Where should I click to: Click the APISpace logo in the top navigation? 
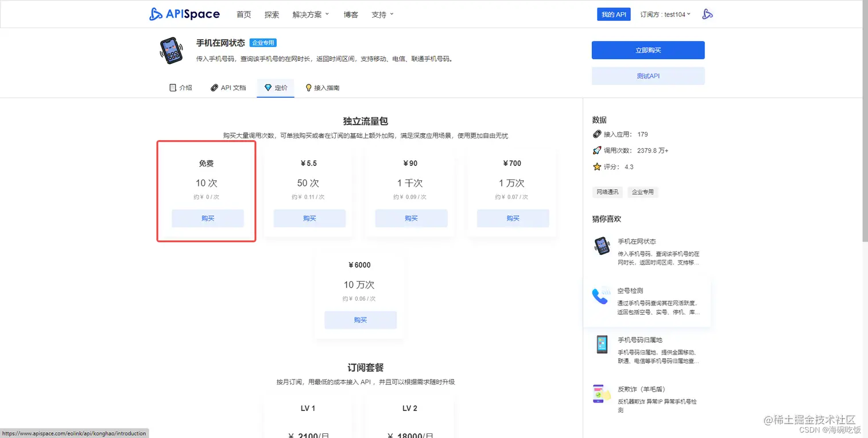point(184,14)
